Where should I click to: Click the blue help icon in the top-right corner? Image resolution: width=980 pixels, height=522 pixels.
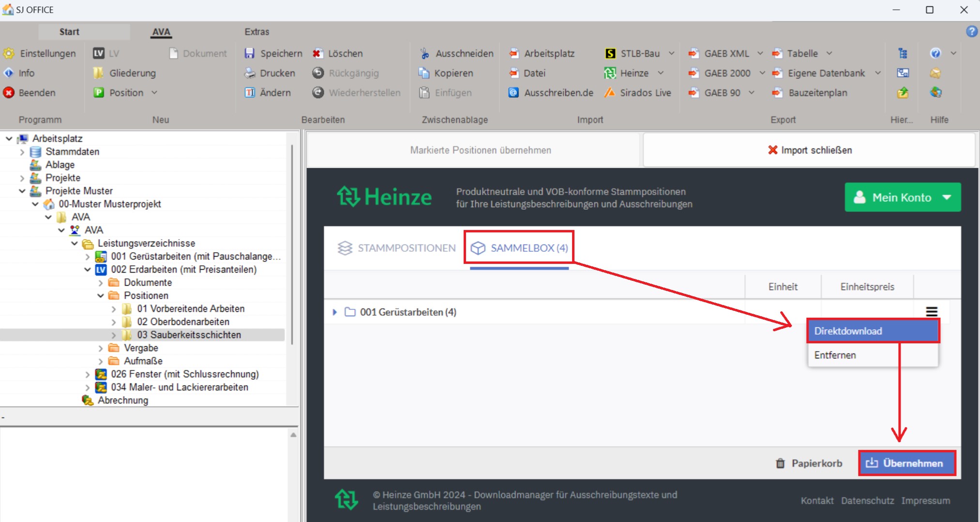(971, 31)
